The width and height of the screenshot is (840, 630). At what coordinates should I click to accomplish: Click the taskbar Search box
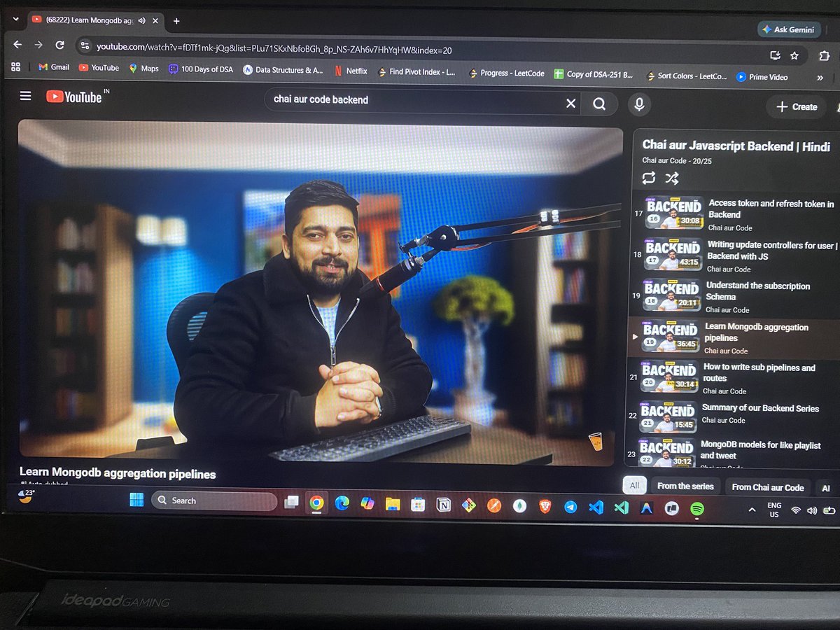pos(214,501)
